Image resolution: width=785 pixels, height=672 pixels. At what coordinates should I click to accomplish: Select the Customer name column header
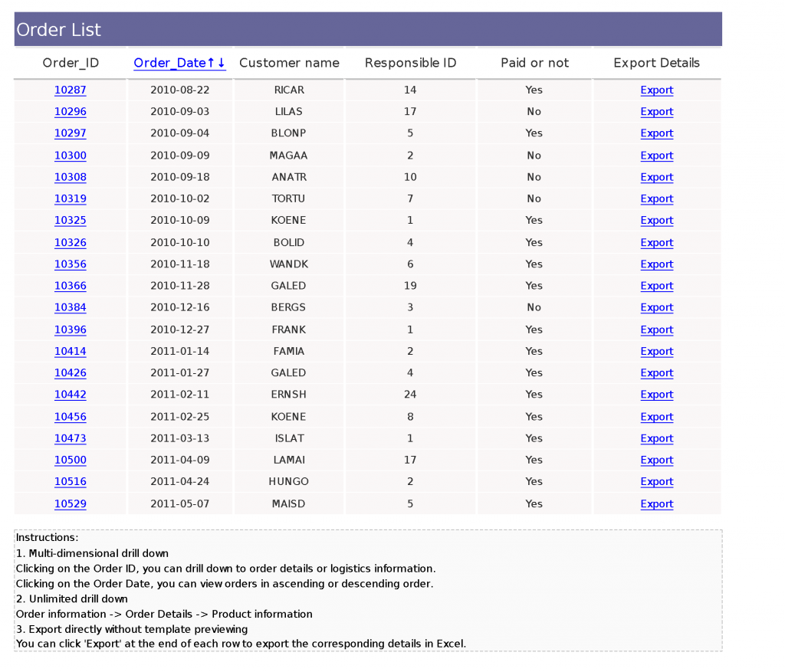(289, 63)
